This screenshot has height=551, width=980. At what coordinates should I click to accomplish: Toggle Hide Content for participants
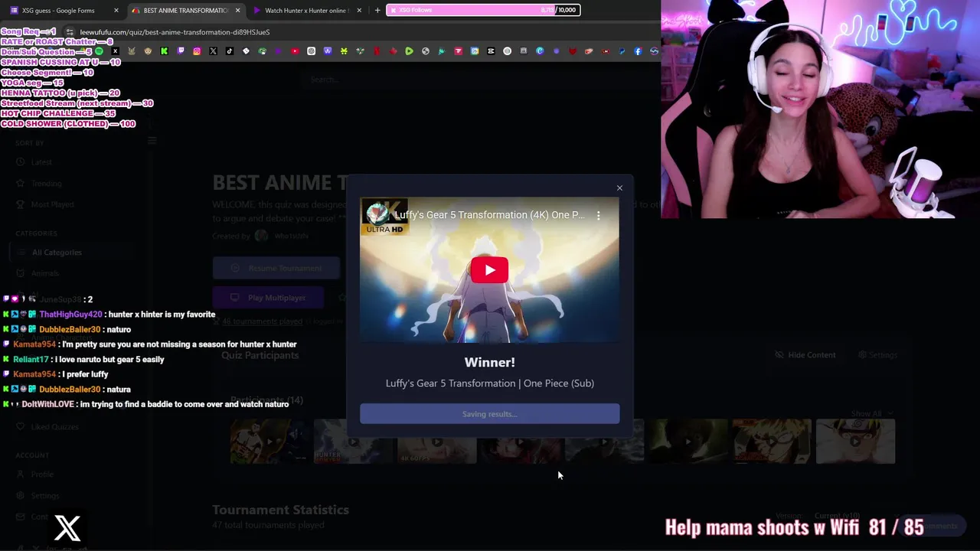pos(805,355)
